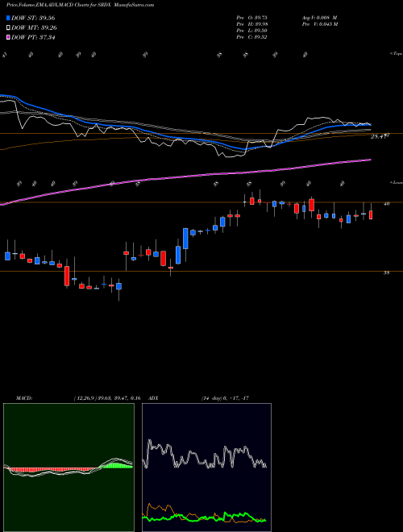
Task: Click the '<Tops' marker at upper right
Action: coord(397,53)
